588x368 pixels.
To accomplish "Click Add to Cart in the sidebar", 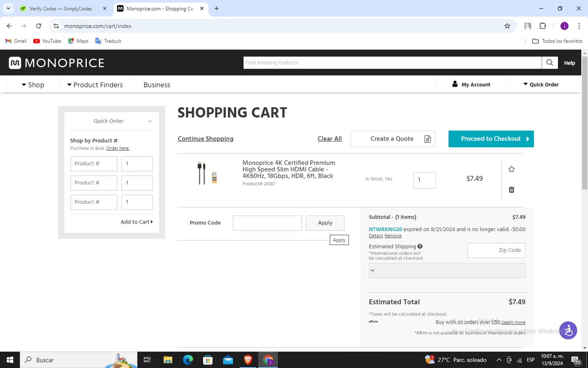I will 136,222.
